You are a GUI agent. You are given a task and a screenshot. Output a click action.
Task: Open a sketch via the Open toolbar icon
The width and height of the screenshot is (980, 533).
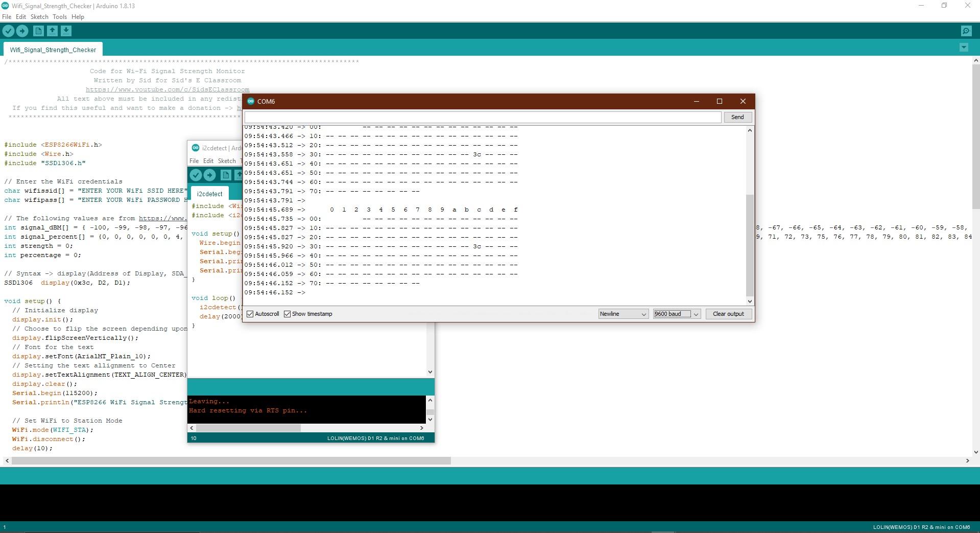point(52,31)
